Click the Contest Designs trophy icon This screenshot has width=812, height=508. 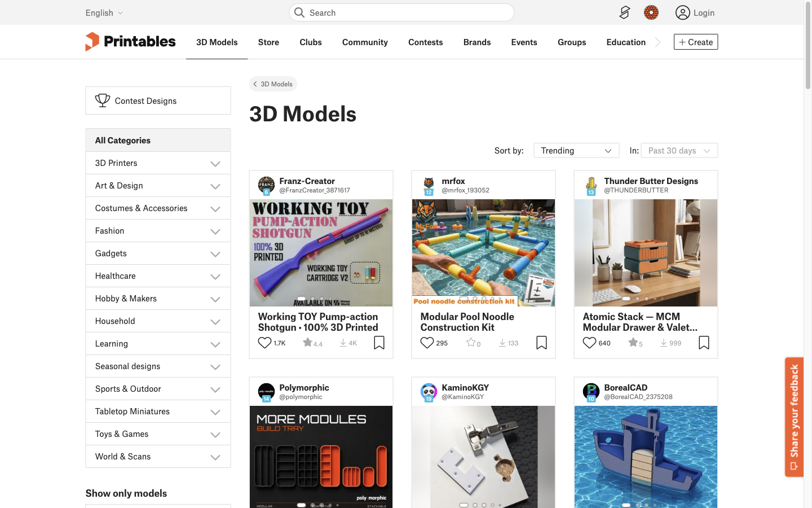103,100
